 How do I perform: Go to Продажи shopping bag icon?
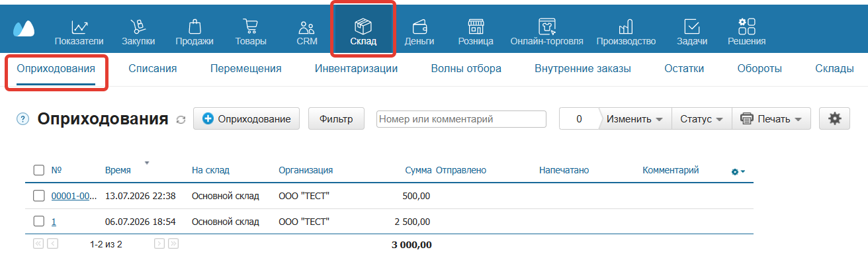point(195,27)
